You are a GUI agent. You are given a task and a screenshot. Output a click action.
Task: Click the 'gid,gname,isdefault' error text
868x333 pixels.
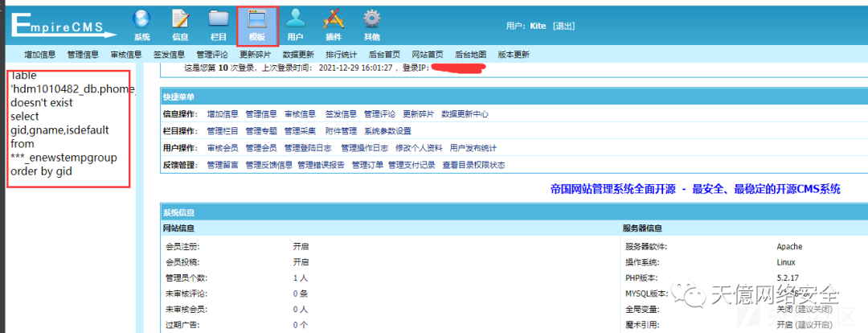[59, 129]
